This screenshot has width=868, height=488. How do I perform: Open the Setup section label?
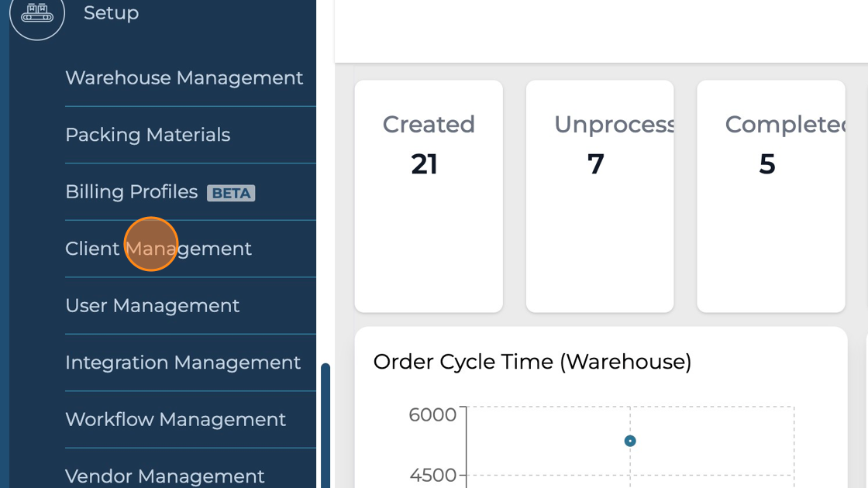coord(111,13)
